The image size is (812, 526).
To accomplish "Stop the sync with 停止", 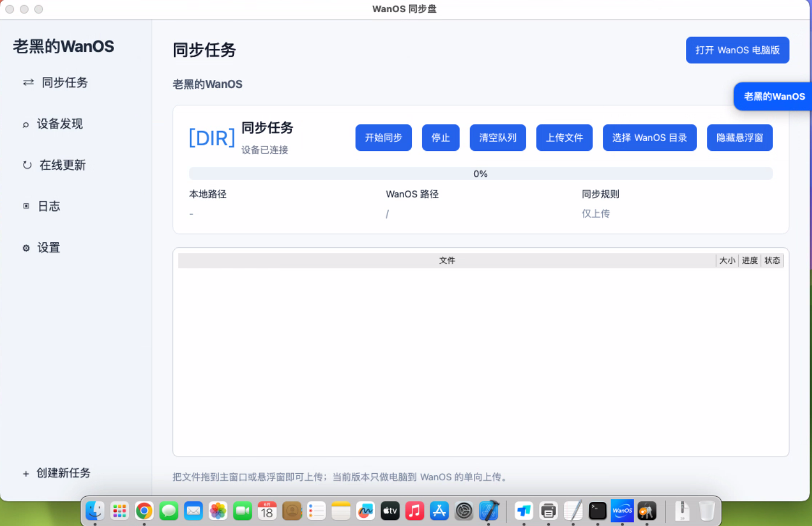I will 440,138.
